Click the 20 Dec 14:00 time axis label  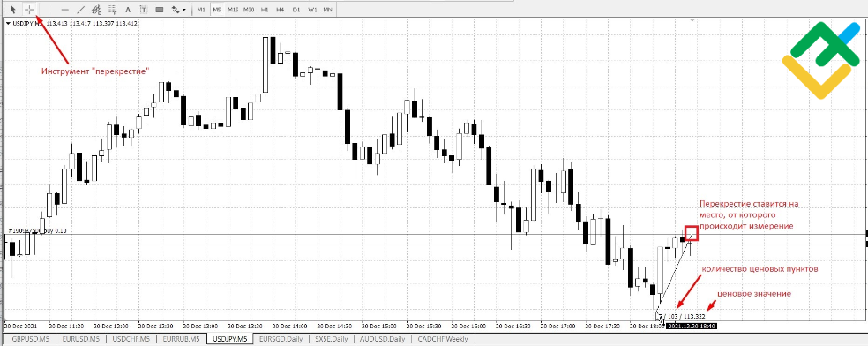click(x=290, y=327)
